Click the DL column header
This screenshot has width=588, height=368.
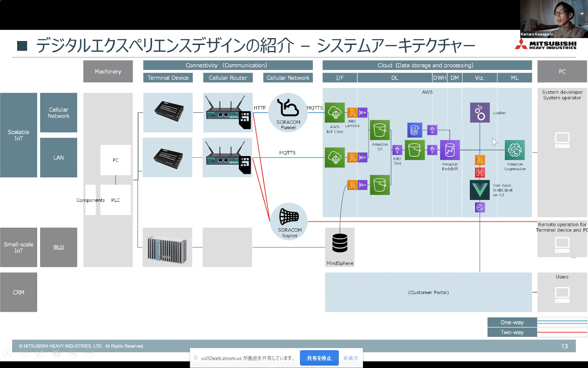(395, 78)
